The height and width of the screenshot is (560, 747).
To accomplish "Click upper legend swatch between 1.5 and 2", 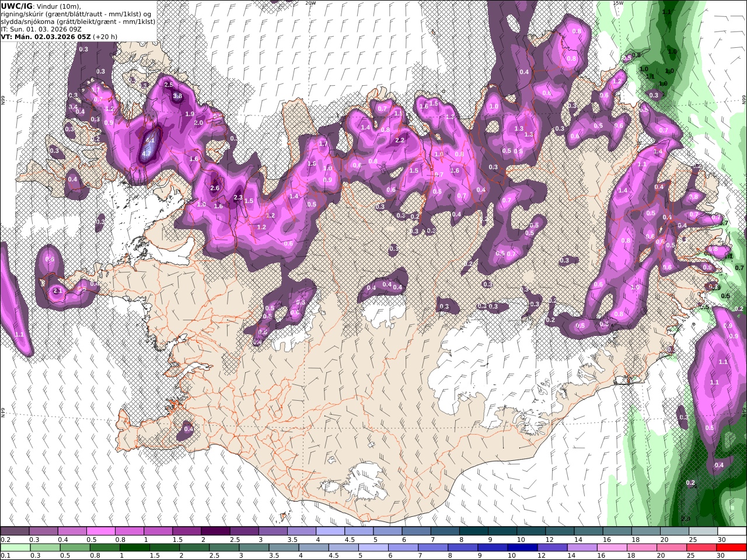I will pos(187,531).
